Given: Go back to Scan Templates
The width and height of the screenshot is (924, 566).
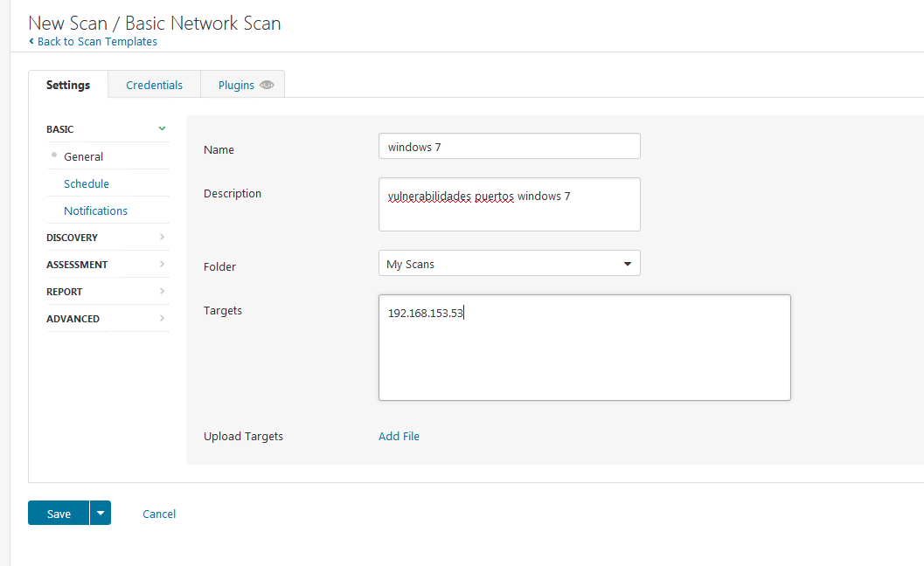Looking at the screenshot, I should point(97,41).
